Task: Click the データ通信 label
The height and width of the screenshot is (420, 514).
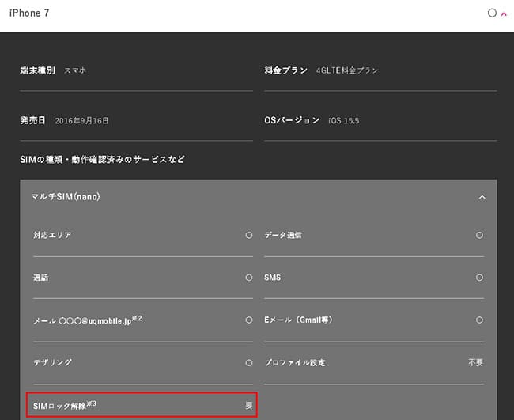Action: 283,235
